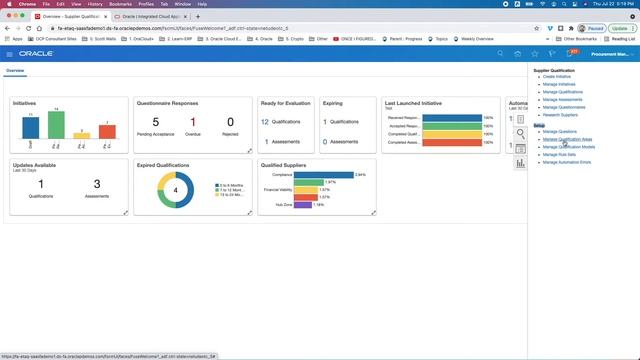
Task: Open the Manage Questionnaires link
Action: (x=564, y=107)
